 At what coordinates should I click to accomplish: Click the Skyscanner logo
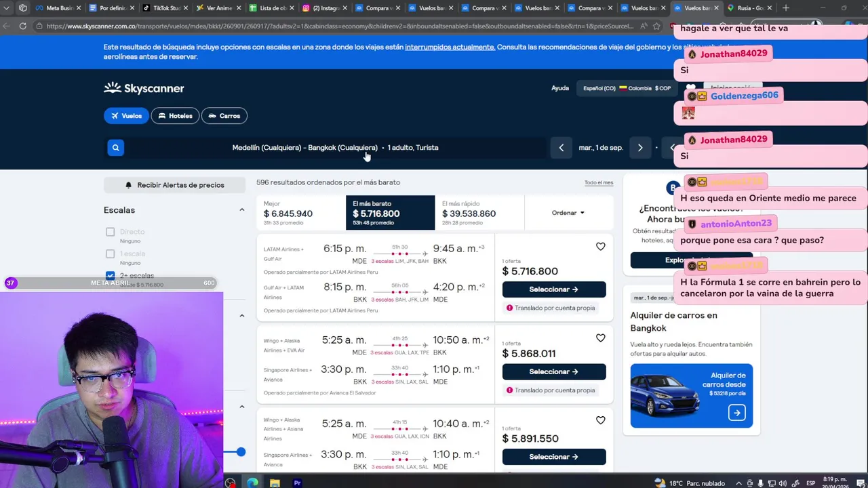pyautogui.click(x=144, y=88)
